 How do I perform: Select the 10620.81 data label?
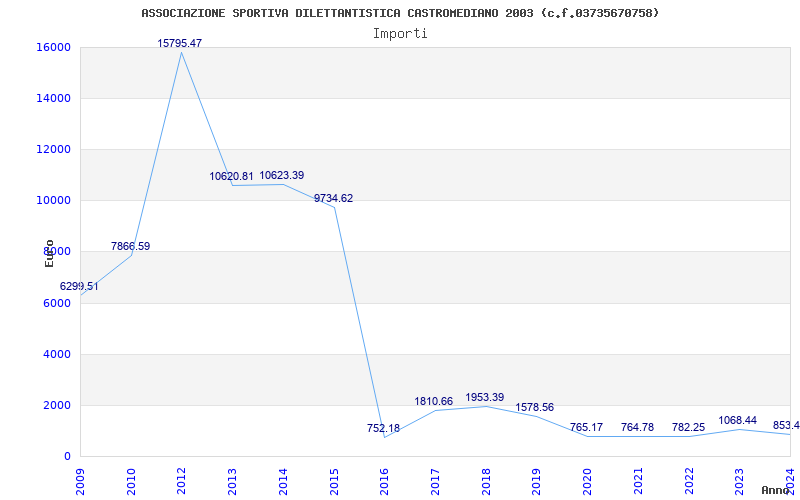click(231, 177)
